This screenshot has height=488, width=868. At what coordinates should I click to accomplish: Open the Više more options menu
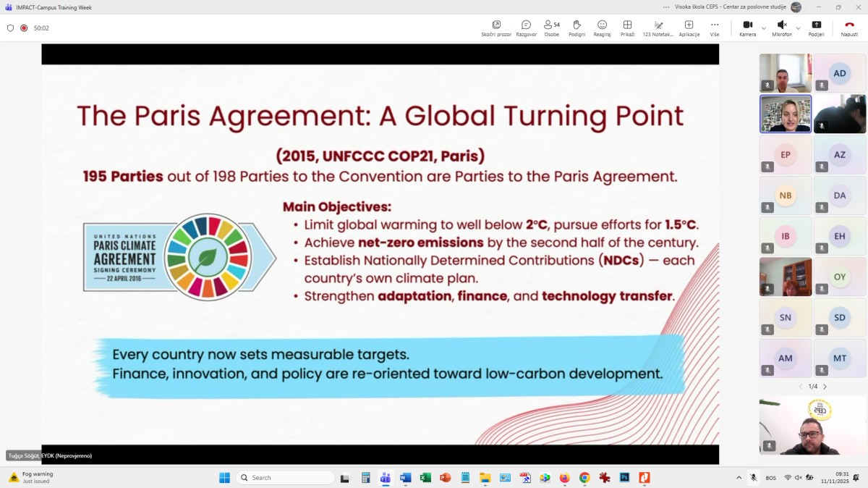click(x=715, y=28)
